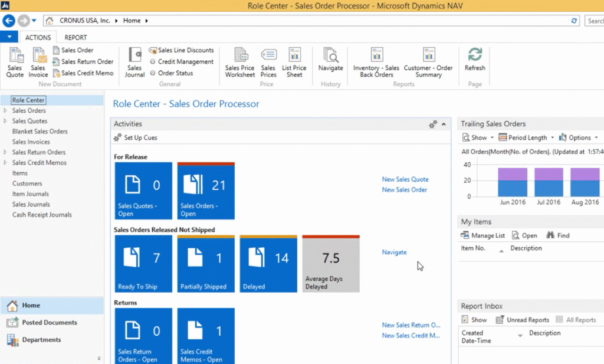This screenshot has height=364, width=604.
Task: Open Cash Receipt Journals
Action: coord(42,215)
